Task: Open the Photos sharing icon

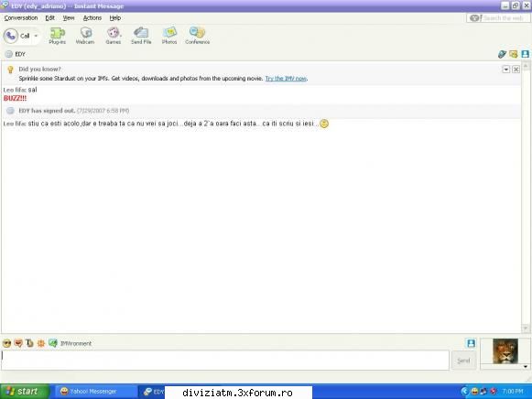Action: point(169,36)
